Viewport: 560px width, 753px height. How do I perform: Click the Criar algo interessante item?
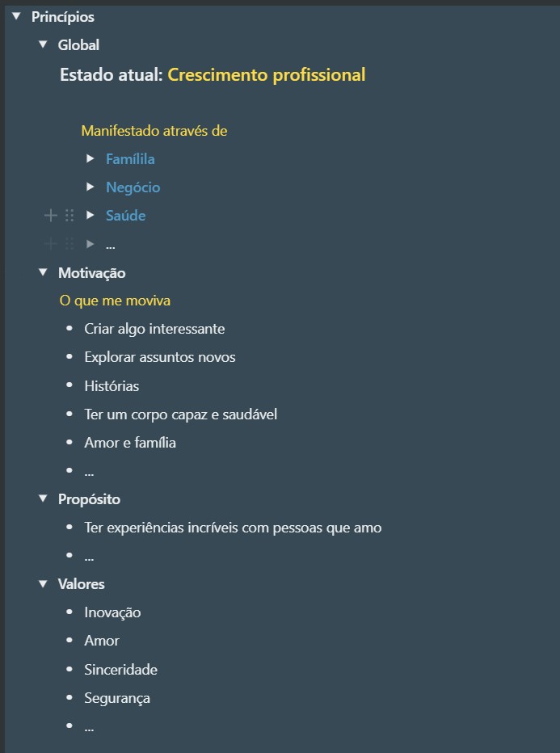(154, 329)
